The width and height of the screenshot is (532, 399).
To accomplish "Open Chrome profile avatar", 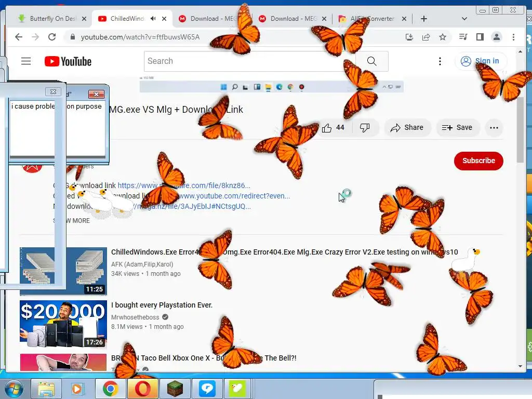I will click(x=496, y=37).
